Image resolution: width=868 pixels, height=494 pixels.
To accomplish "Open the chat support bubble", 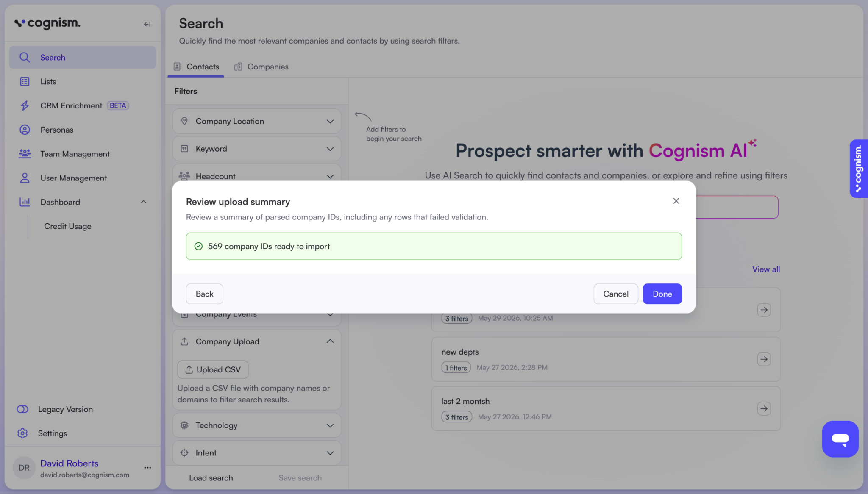I will coord(840,438).
